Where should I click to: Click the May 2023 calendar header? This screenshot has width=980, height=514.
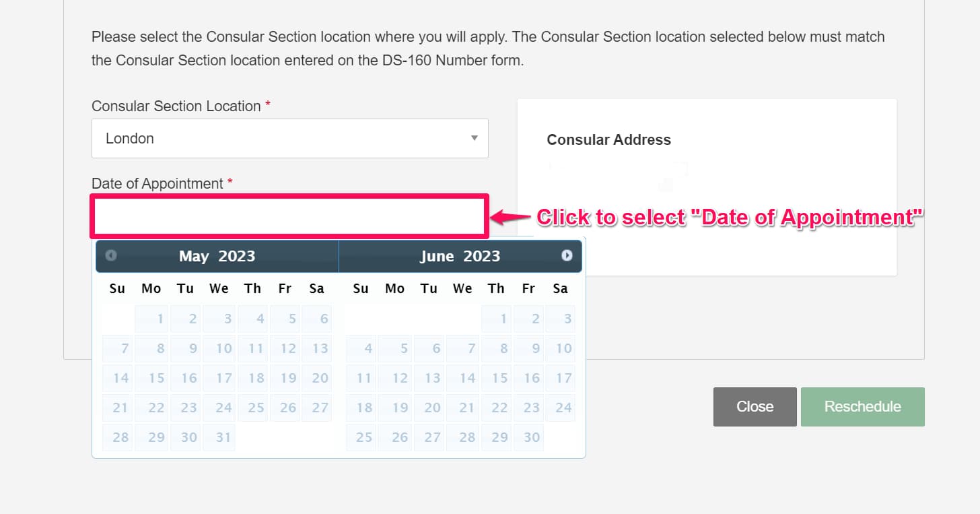click(x=217, y=256)
